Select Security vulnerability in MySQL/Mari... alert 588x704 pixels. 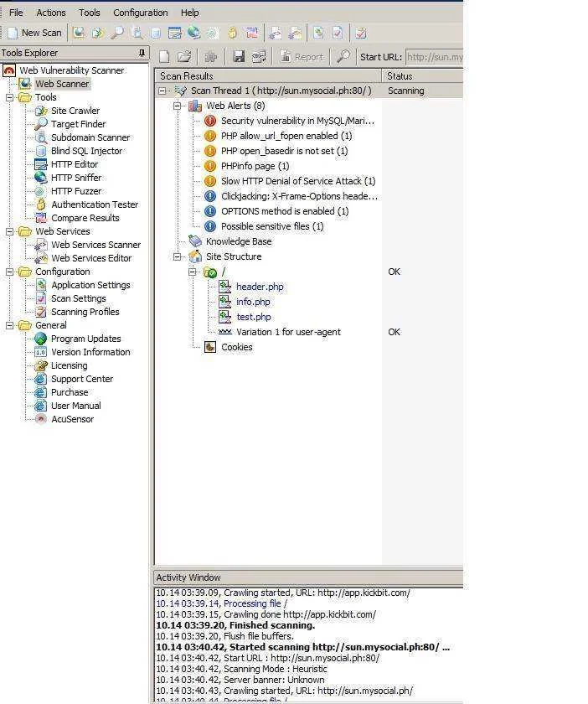coord(297,121)
